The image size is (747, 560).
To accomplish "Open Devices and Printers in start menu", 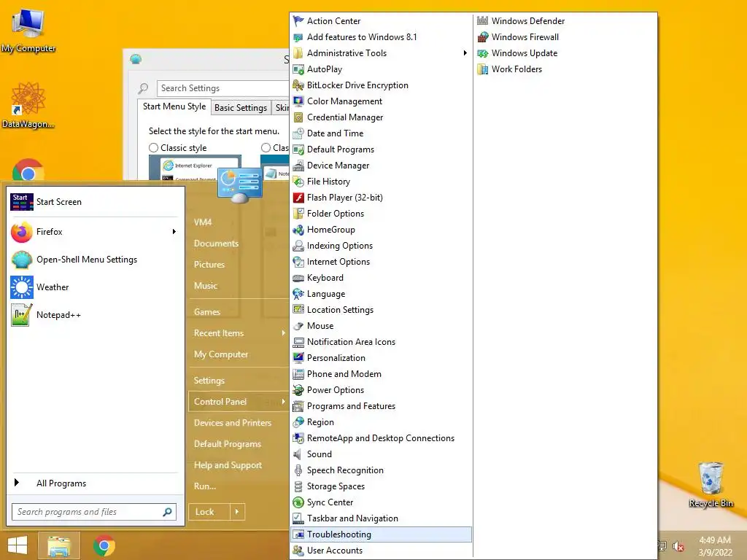I will tap(233, 423).
